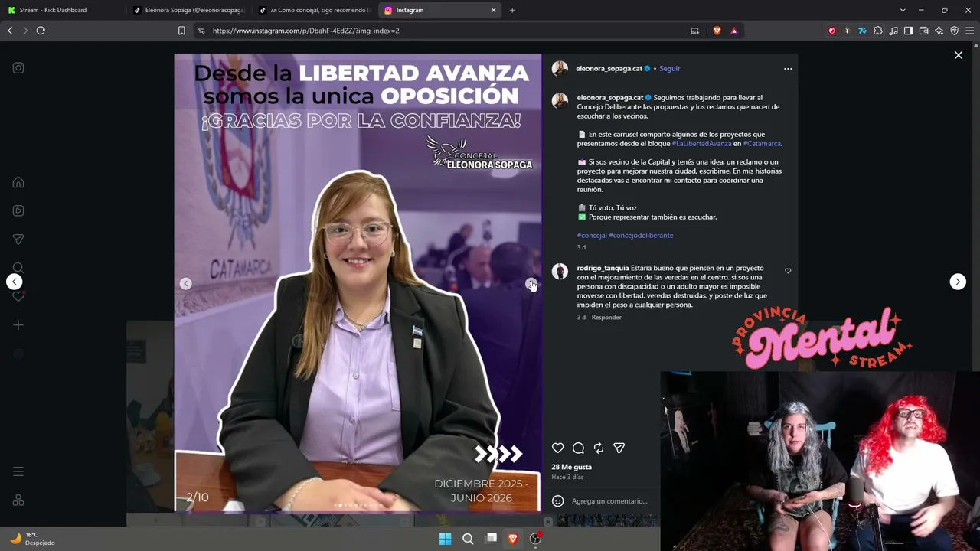Open the OBS Studio taskbar icon

tap(536, 539)
